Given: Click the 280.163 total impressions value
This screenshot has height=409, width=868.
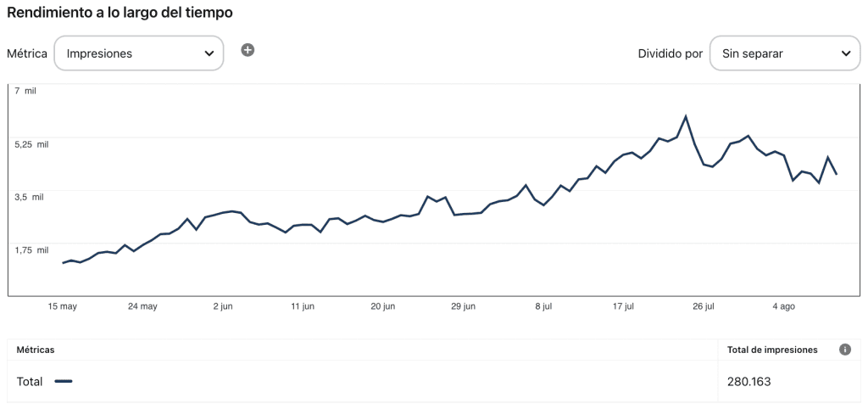Looking at the screenshot, I should point(748,382).
